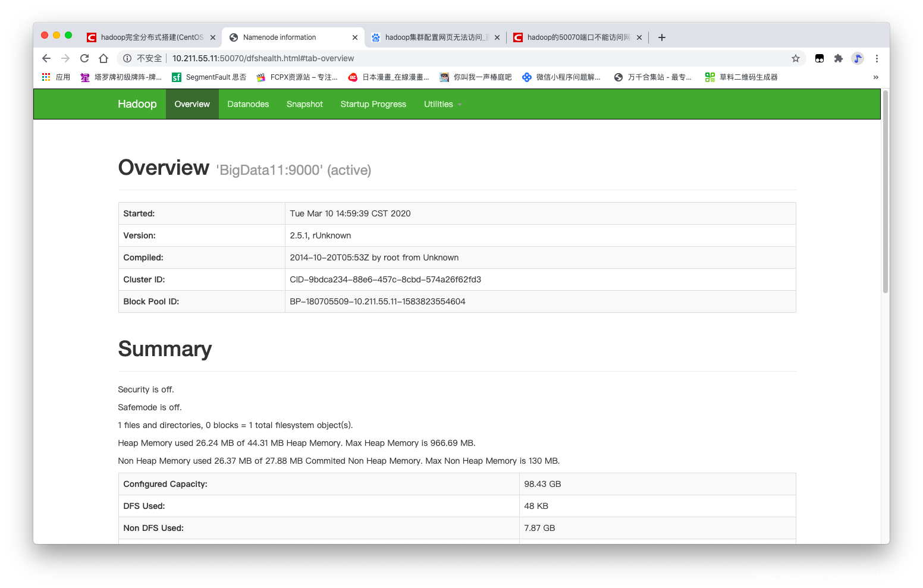The image size is (923, 588).
Task: Click the Started time value
Action: point(350,213)
